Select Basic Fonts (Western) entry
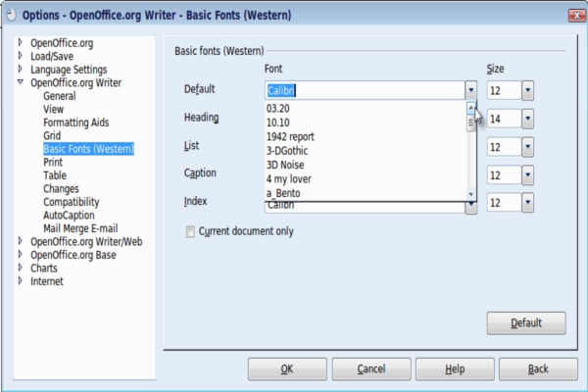The height and width of the screenshot is (392, 588). (88, 149)
